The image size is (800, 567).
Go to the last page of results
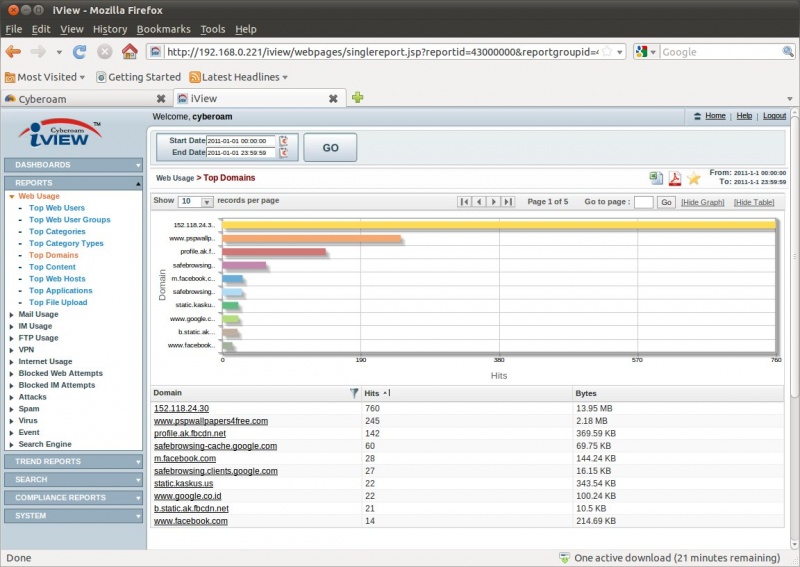[x=508, y=202]
